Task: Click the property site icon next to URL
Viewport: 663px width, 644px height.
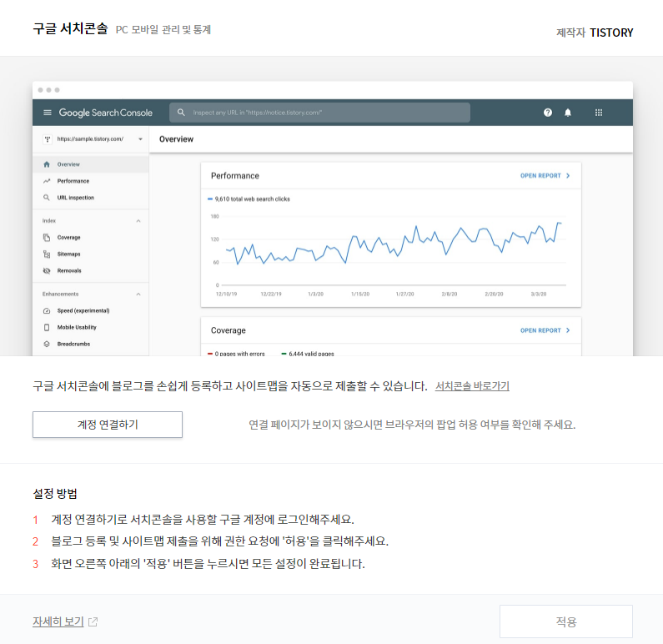Action: click(48, 139)
